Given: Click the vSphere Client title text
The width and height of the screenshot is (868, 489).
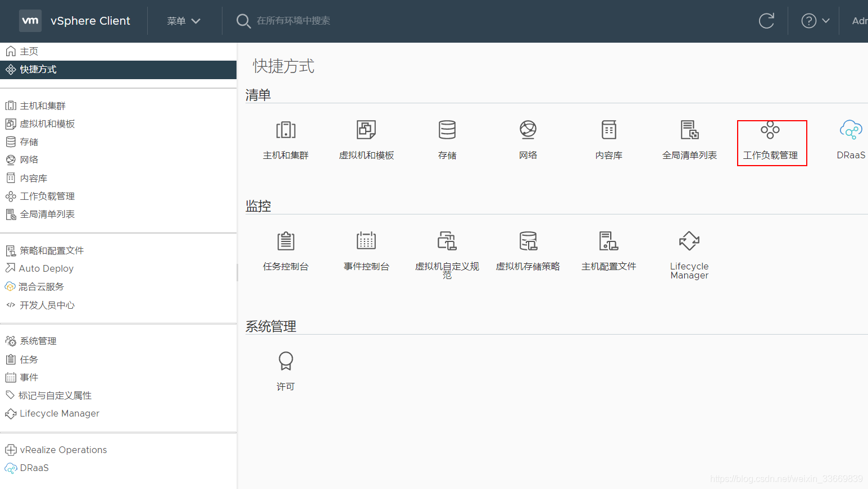Looking at the screenshot, I should tap(90, 21).
